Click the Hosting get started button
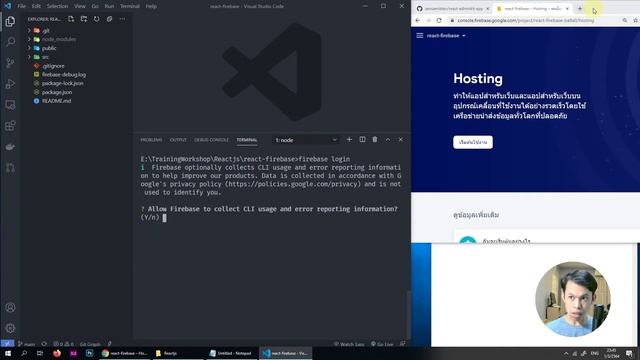 coord(473,142)
